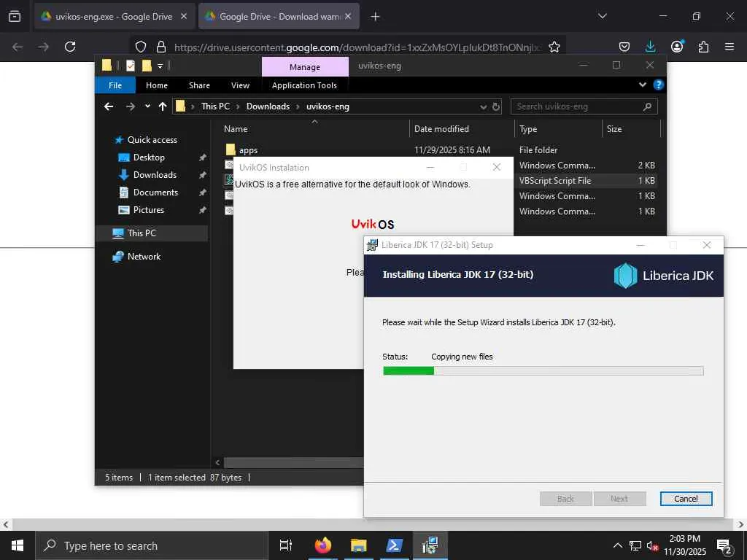Select the Manage contextual tab

coord(305,67)
